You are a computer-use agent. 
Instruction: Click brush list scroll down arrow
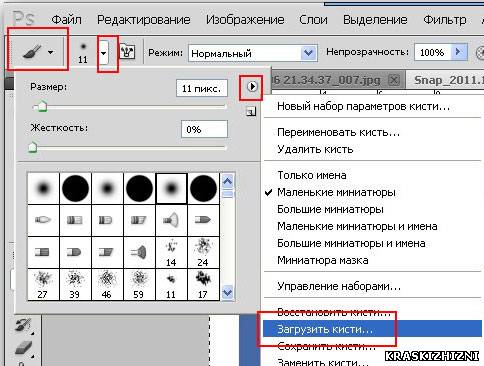pyautogui.click(x=228, y=293)
